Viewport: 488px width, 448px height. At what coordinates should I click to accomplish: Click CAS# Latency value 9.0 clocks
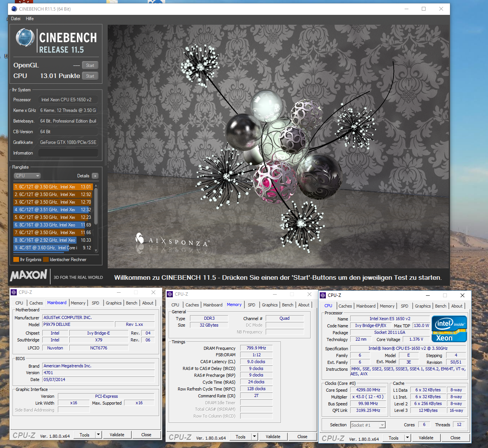(x=256, y=362)
